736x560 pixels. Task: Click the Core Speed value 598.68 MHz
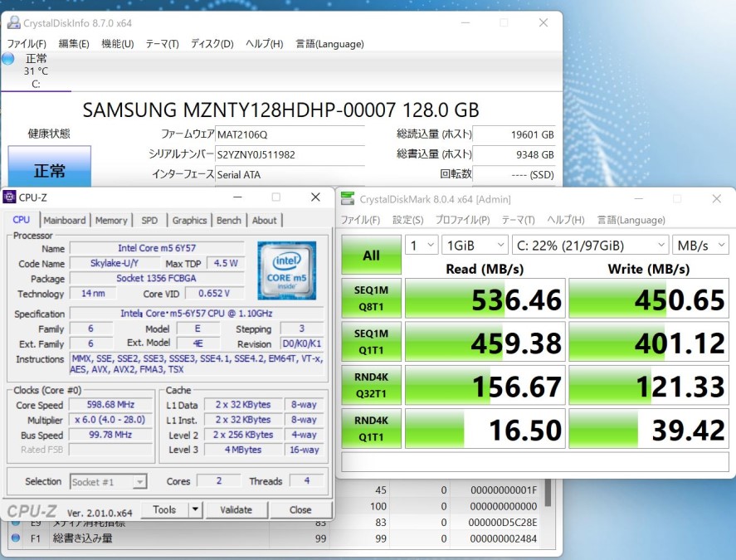pos(111,405)
